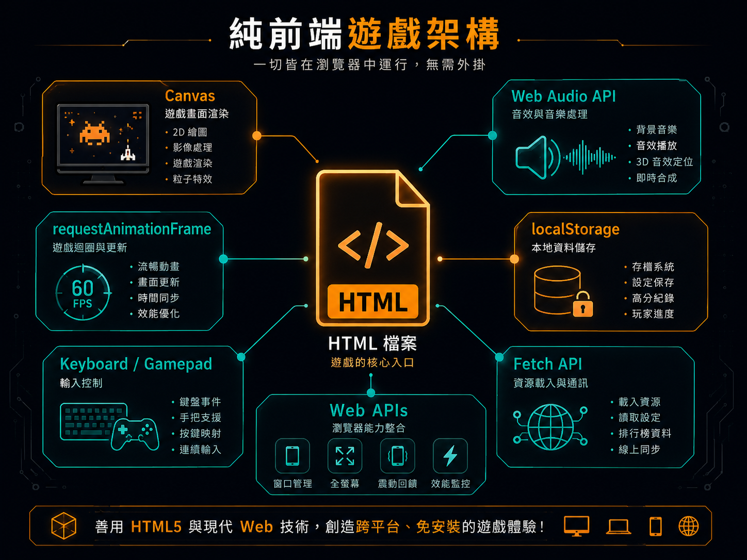The image size is (747, 560).
Task: Click the laptop icon in bottom banner
Action: click(618, 527)
